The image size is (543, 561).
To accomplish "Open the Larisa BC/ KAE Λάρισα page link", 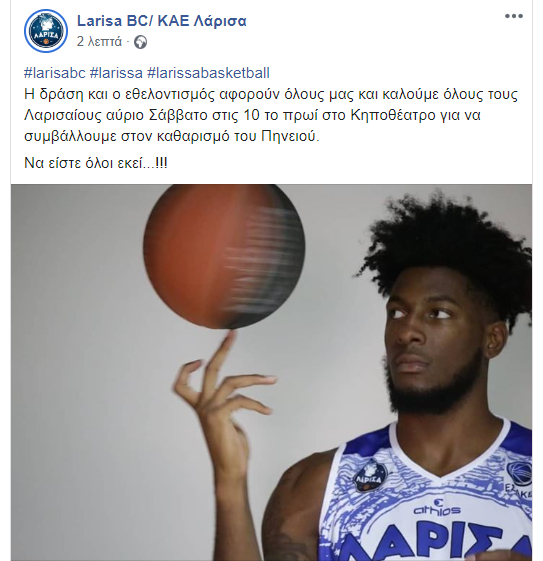I will pos(162,21).
